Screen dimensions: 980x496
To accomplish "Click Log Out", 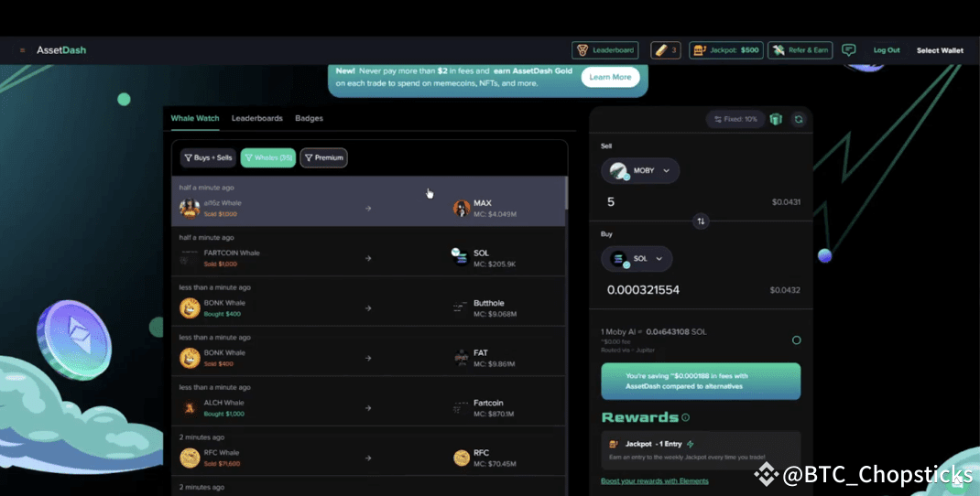I will [887, 50].
